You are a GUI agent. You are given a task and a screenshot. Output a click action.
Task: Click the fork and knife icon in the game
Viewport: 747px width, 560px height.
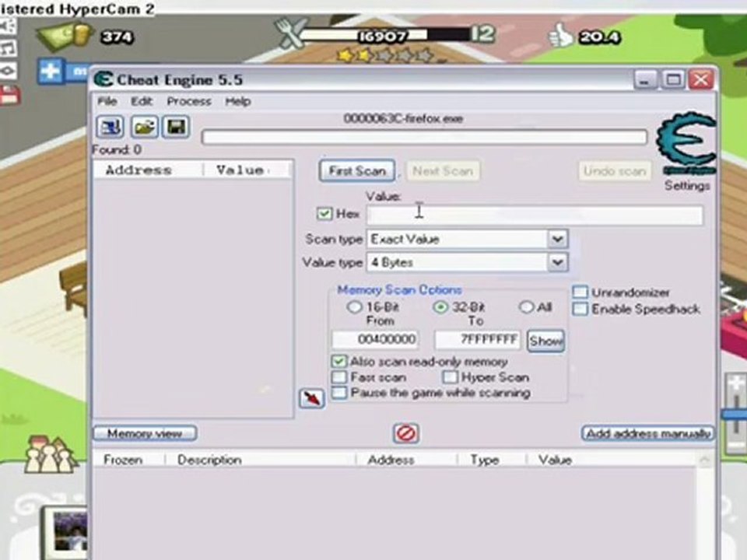click(x=291, y=33)
